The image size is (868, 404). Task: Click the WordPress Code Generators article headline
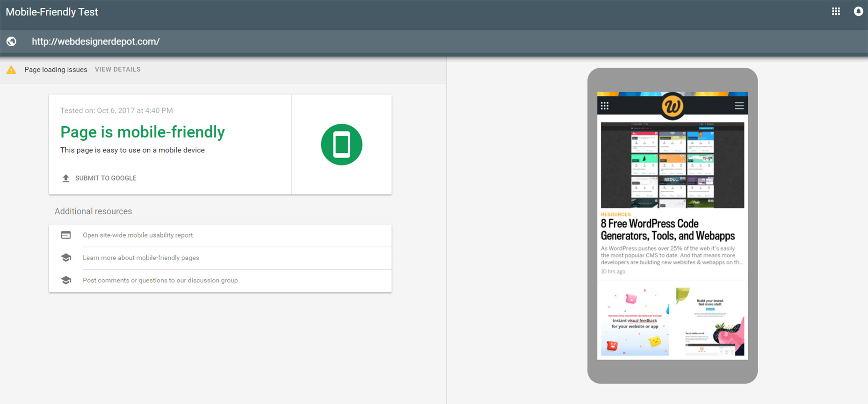(667, 230)
